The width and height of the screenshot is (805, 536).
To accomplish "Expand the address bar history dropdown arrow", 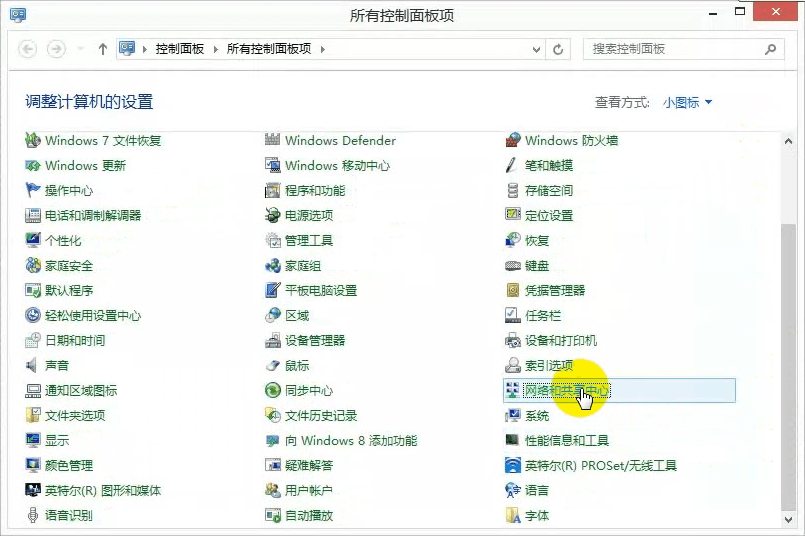I will pyautogui.click(x=537, y=49).
